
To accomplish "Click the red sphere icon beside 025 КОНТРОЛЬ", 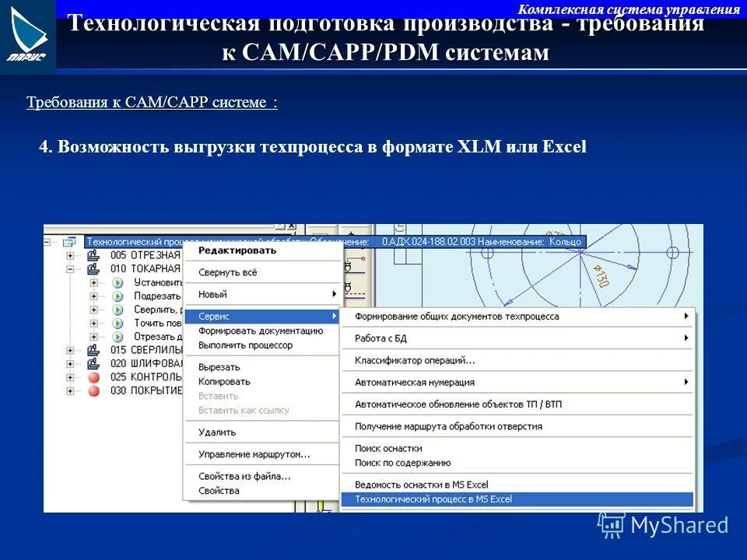I will pyautogui.click(x=93, y=376).
